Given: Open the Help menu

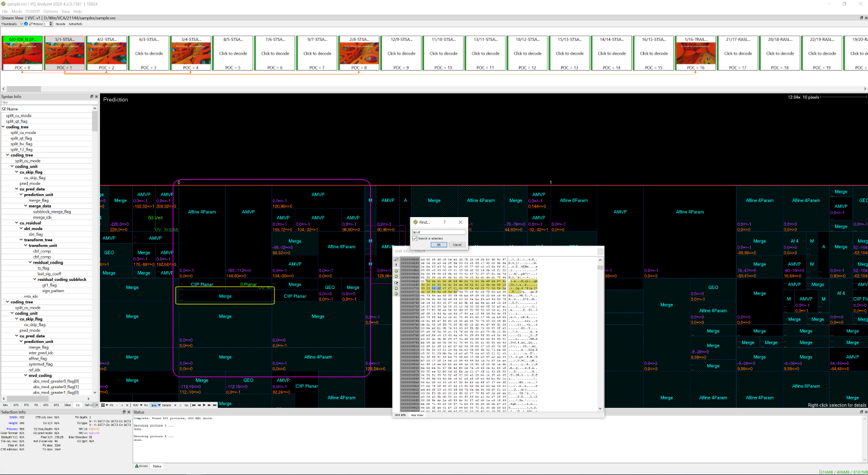Looking at the screenshot, I should (77, 11).
